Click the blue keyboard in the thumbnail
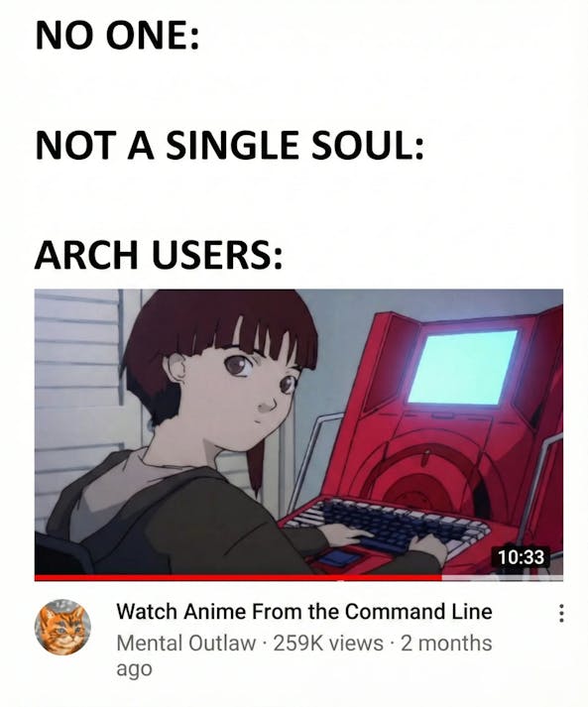588x707 pixels. tap(388, 526)
